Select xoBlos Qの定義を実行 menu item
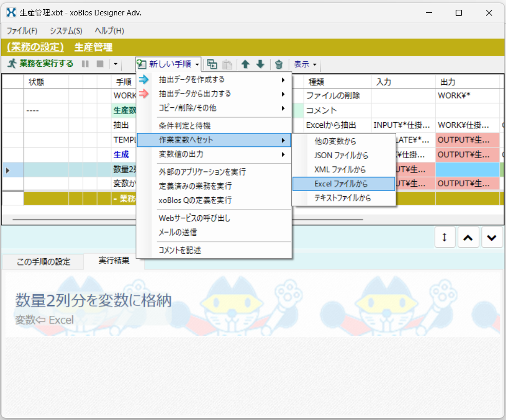This screenshot has height=420, width=506. pos(214,200)
